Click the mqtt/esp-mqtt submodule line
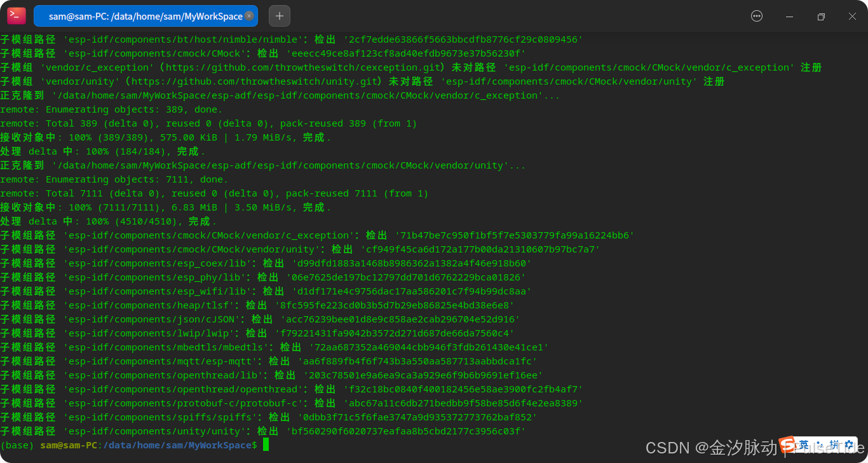The image size is (868, 463). pyautogui.click(x=269, y=361)
